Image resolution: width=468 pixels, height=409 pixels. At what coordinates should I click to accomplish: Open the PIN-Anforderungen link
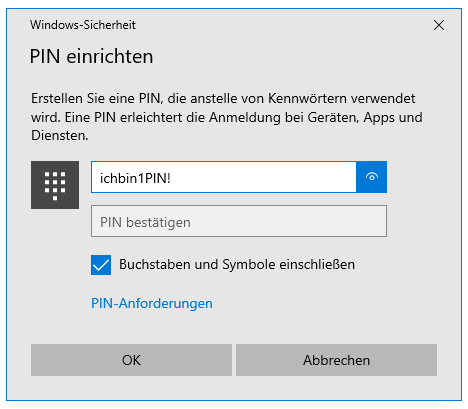[152, 304]
